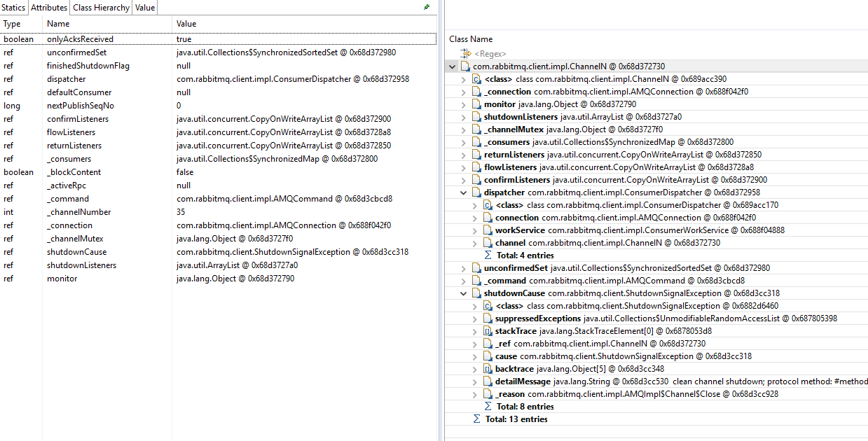The width and height of the screenshot is (868, 441).
Task: Click the _consumers row file icon
Action: (x=477, y=142)
